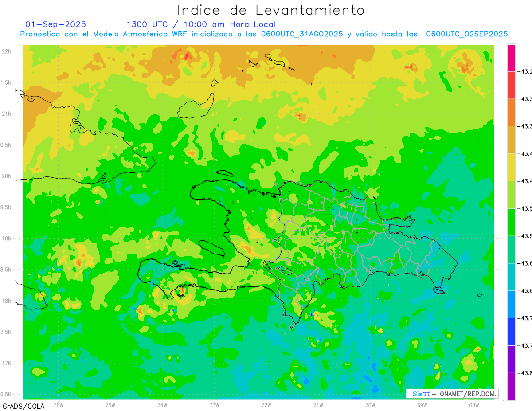The height and width of the screenshot is (411, 532).
Task: Click the -43.8 color bar label
Action: coord(525,373)
